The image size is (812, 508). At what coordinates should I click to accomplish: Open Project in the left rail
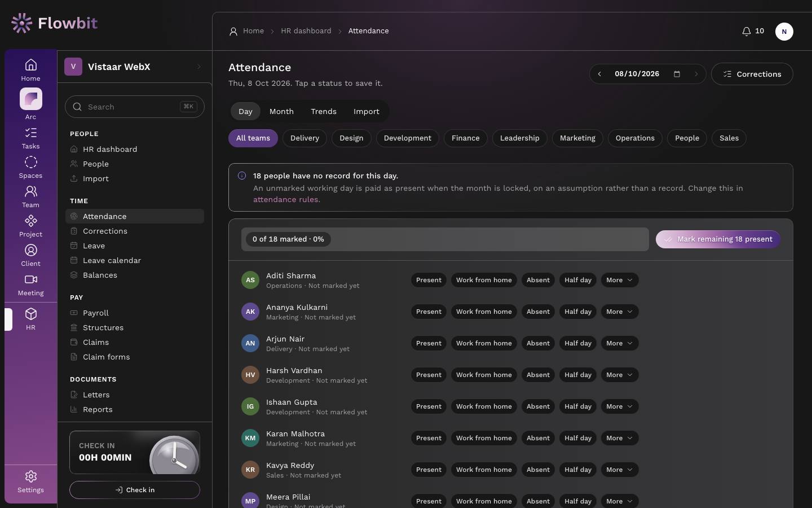[30, 226]
